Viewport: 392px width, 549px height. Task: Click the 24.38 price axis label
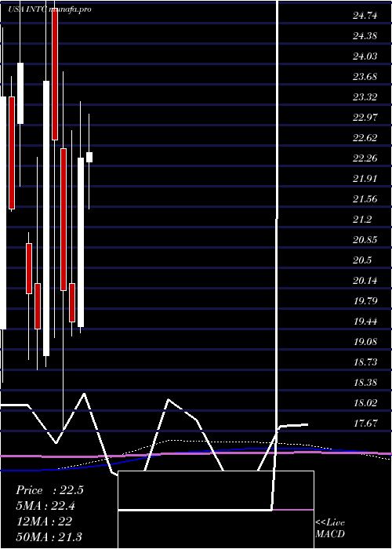[365, 36]
